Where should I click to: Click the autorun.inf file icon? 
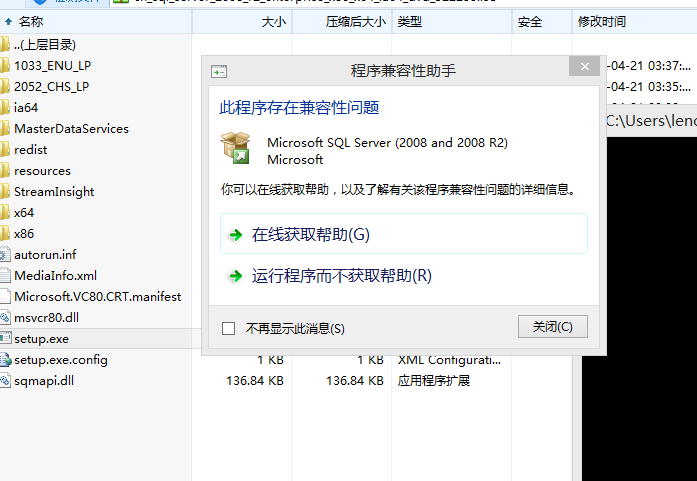(x=5, y=254)
